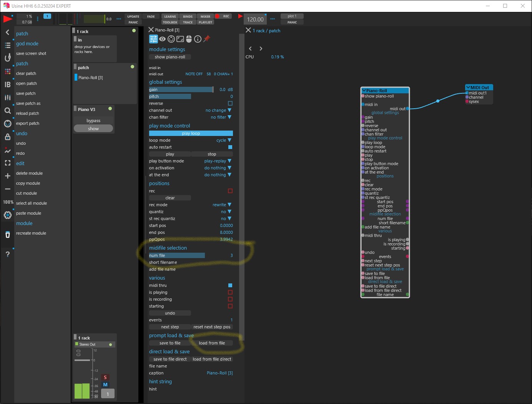Click the trash bin icon in sidebar

pyautogui.click(x=7, y=235)
